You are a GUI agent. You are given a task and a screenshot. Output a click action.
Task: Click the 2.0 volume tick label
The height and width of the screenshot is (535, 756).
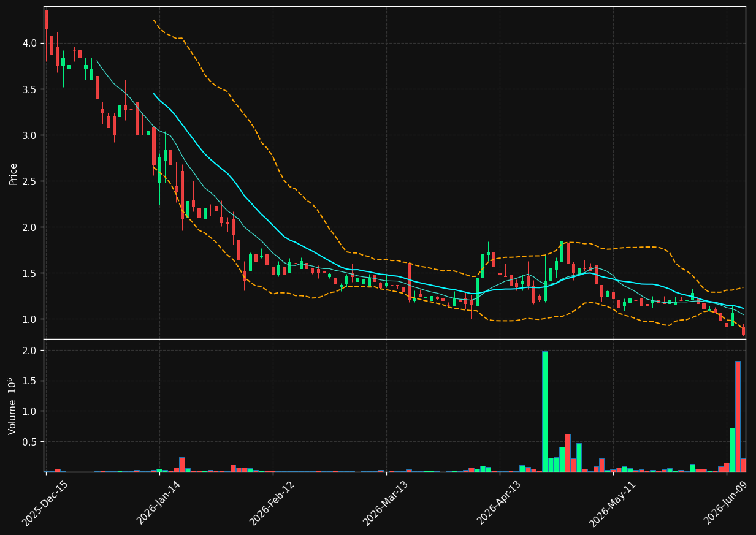(x=30, y=351)
